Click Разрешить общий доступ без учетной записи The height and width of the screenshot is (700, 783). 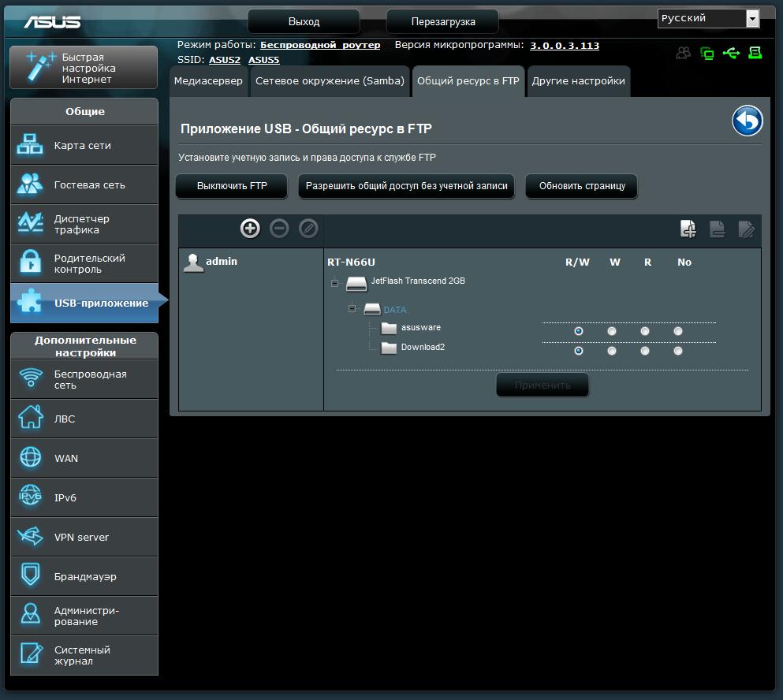tap(406, 186)
